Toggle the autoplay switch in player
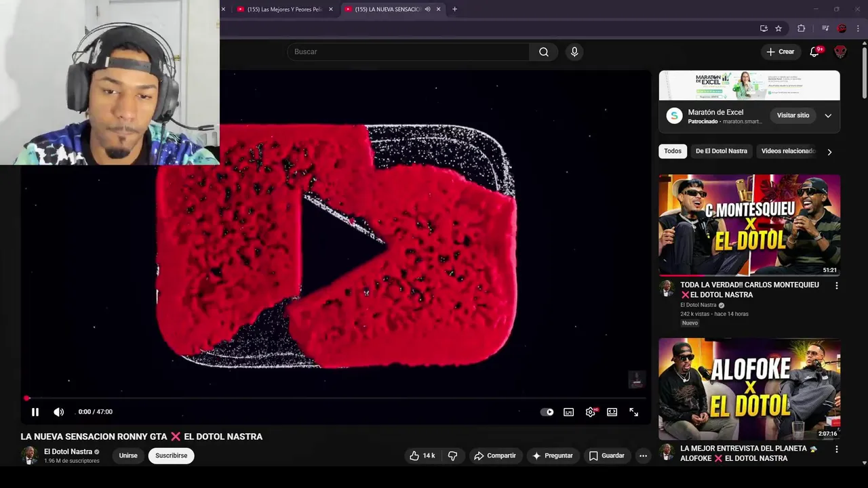Screen dimensions: 868x488 (547, 412)
